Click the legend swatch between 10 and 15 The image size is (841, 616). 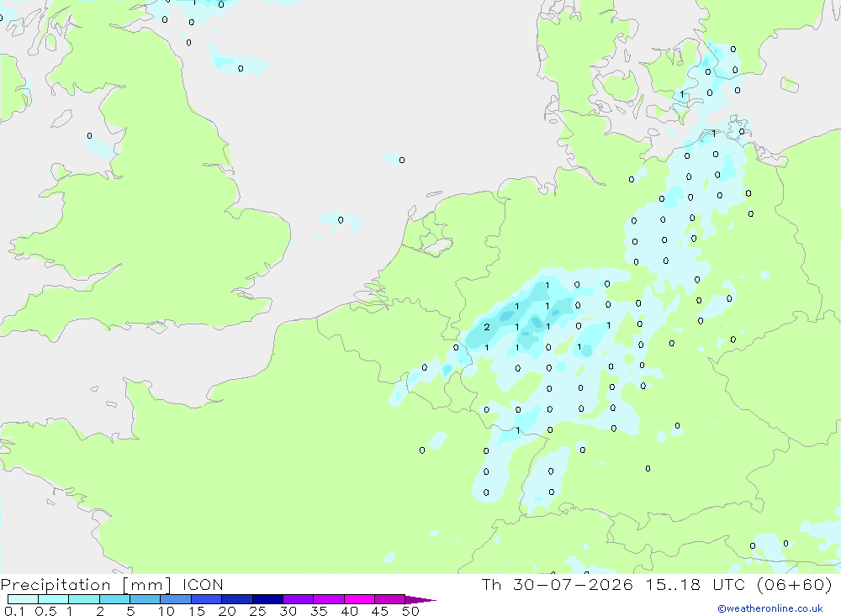coord(176,599)
